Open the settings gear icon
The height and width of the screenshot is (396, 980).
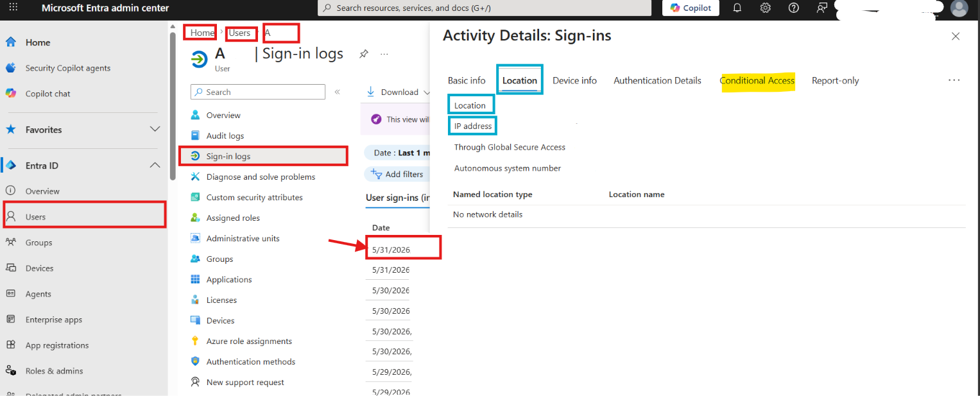tap(766, 8)
